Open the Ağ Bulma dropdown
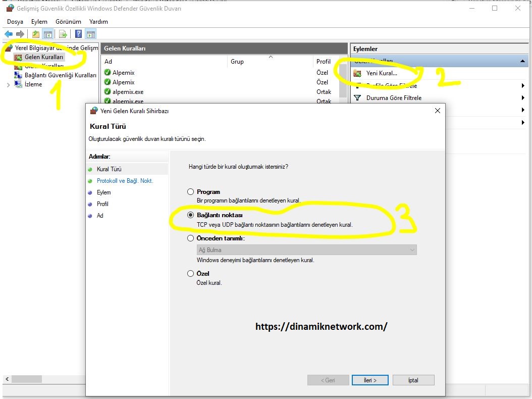532x399 pixels. (x=412, y=250)
